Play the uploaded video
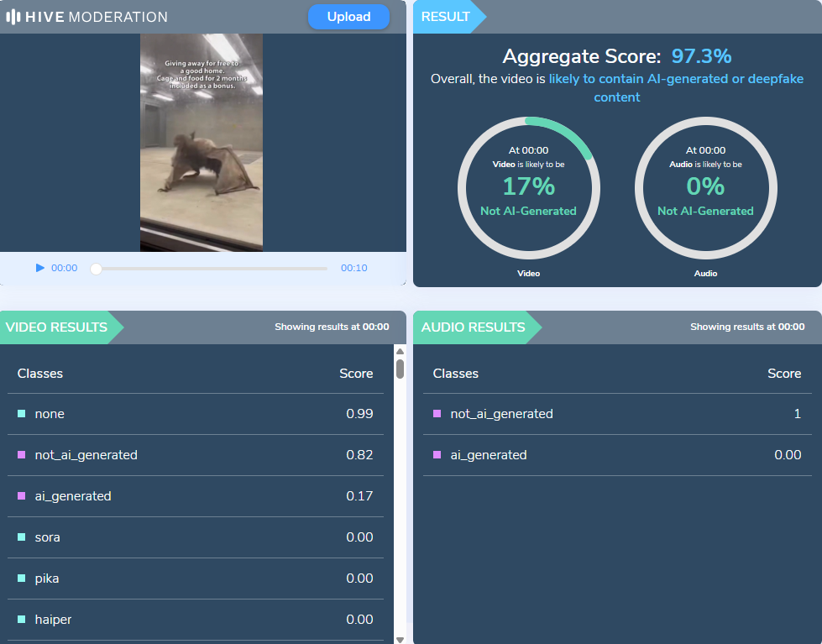The image size is (822, 644). (40, 268)
